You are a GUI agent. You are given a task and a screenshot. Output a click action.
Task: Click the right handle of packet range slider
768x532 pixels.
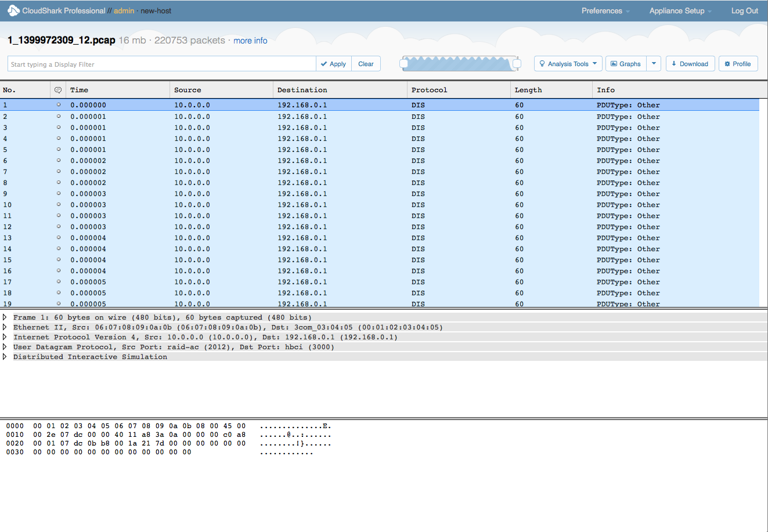tap(517, 64)
